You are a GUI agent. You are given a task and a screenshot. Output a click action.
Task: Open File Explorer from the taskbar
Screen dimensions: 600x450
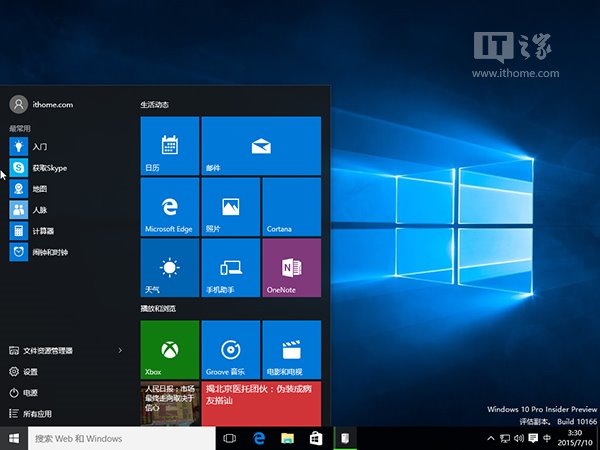pyautogui.click(x=287, y=439)
